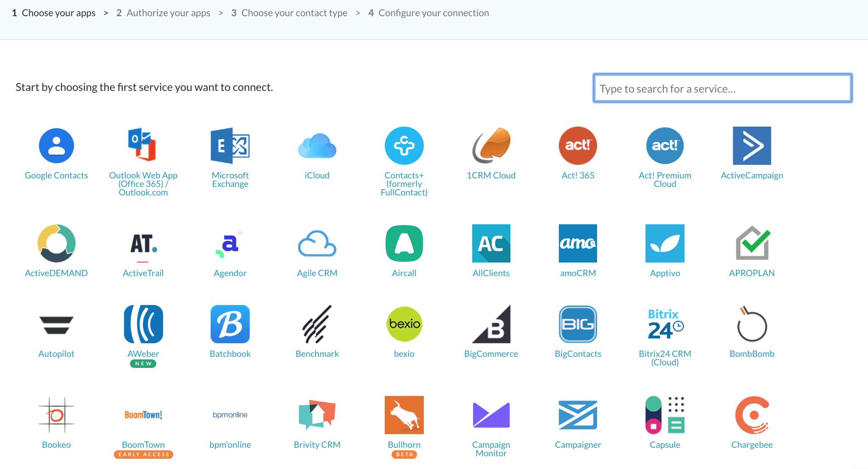The width and height of the screenshot is (868, 469).
Task: Pick the Capsule icon
Action: [665, 415]
